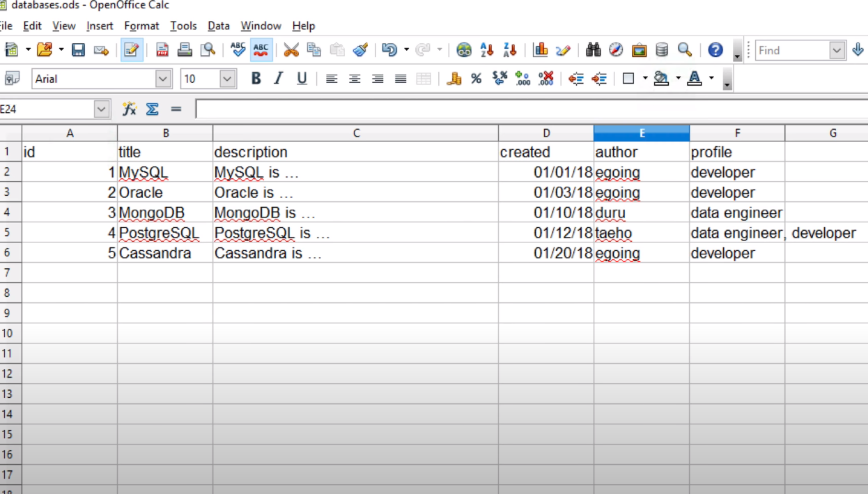Open the Edit menu
The height and width of the screenshot is (494, 868).
pyautogui.click(x=33, y=26)
